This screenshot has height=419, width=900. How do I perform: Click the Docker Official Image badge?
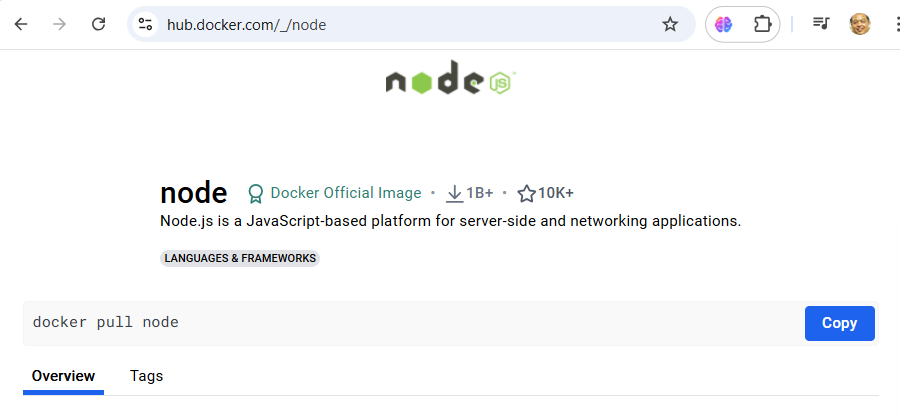(x=334, y=193)
